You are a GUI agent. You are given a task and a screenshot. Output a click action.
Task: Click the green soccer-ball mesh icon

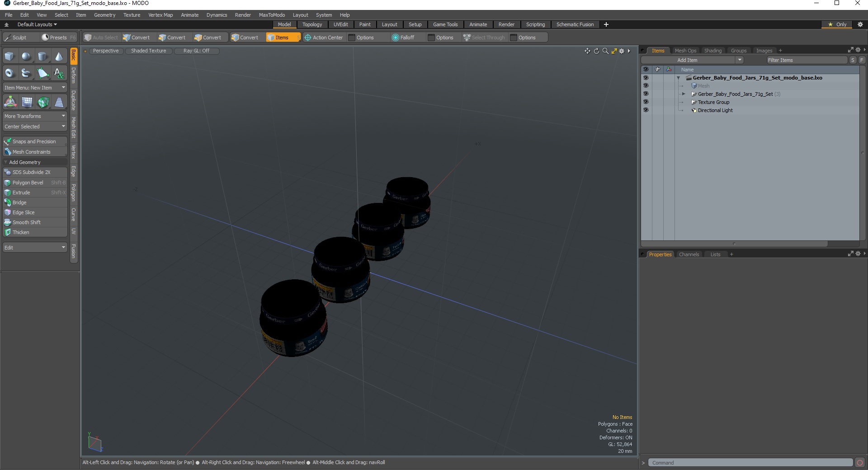[43, 102]
